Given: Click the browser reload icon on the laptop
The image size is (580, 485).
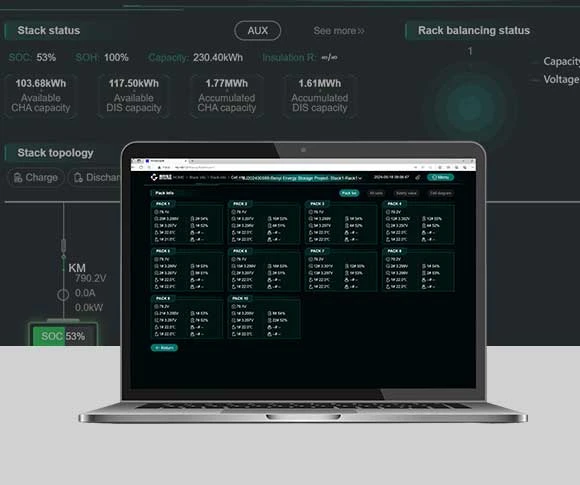Looking at the screenshot, I should [x=141, y=167].
